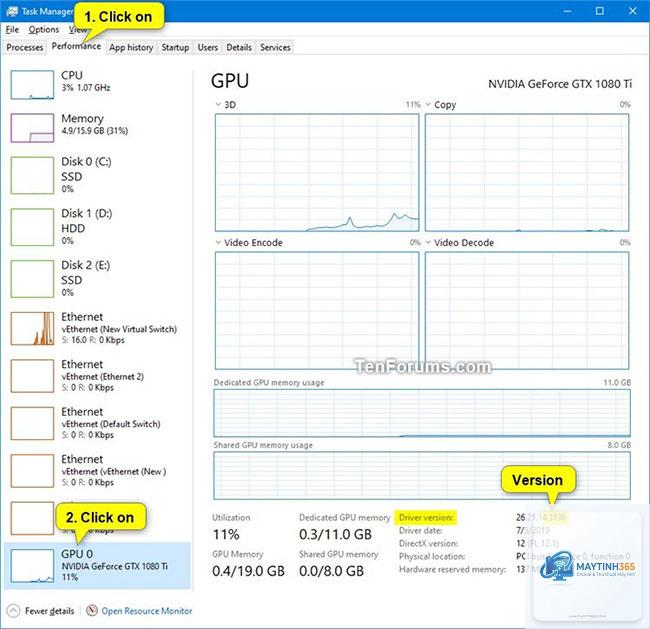Viewport: 650px width, 629px height.
Task: Click the 3D engine usage graph
Action: pyautogui.click(x=317, y=172)
